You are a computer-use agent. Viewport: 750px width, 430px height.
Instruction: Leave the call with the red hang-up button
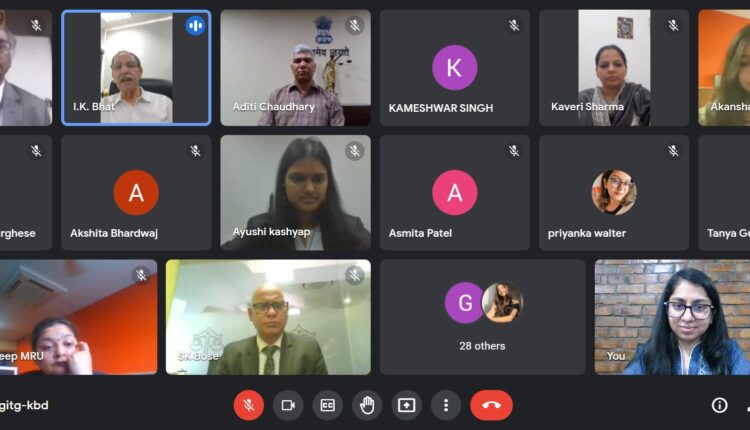point(491,405)
